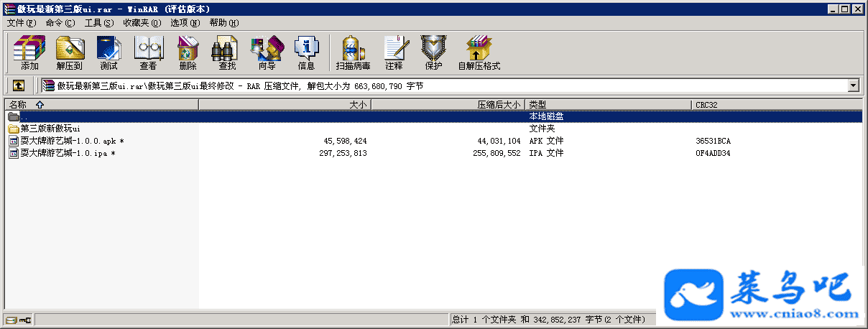Sort by the 大小 column header
The height and width of the screenshot is (329, 868).
(x=285, y=105)
